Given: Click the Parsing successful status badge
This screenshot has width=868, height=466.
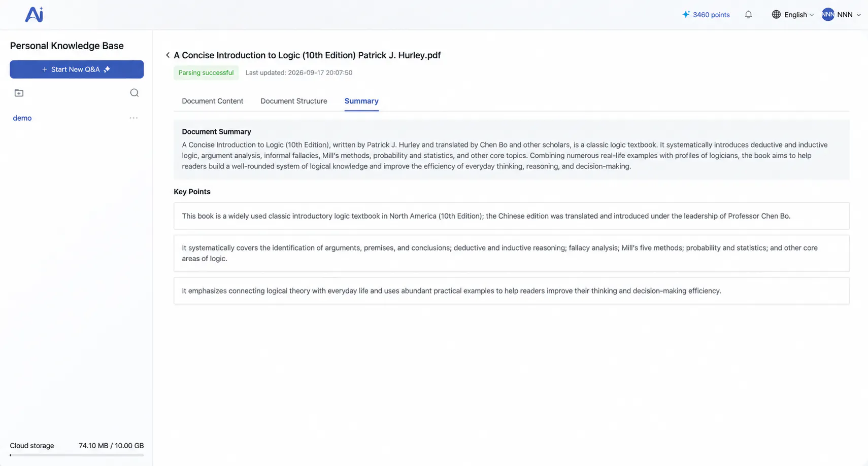Looking at the screenshot, I should (206, 73).
